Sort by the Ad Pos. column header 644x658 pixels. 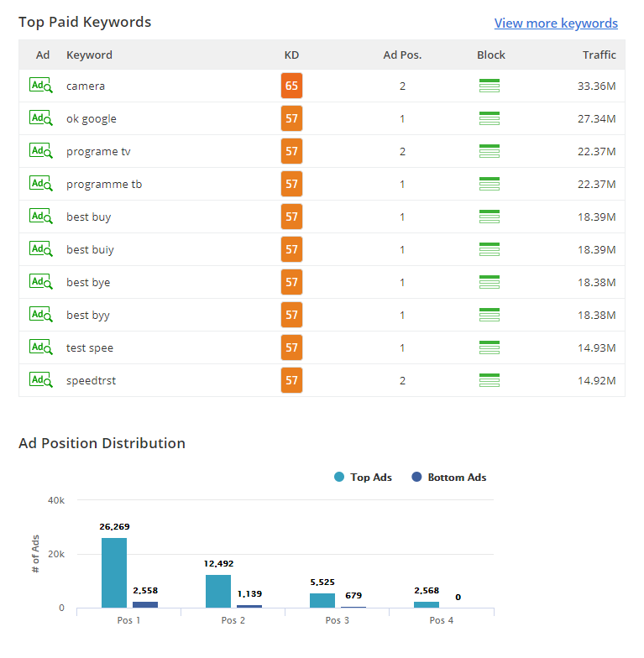coord(402,55)
